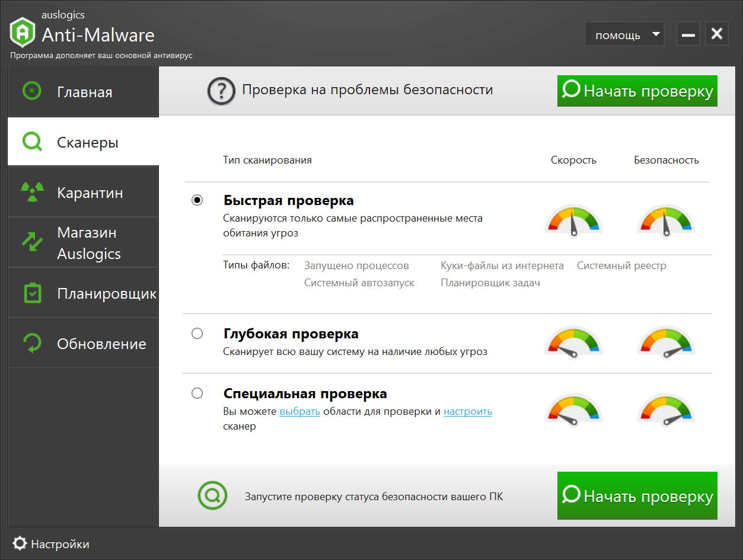
Task: Click the Главная target icon in sidebar
Action: click(31, 91)
